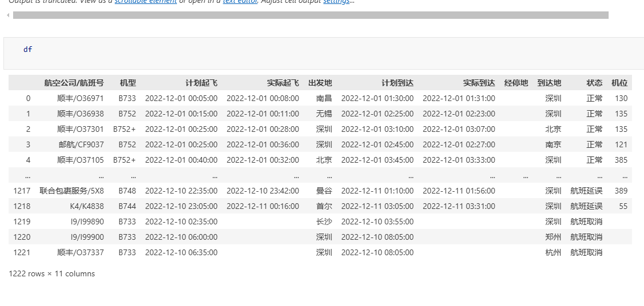The height and width of the screenshot is (306, 644).
Task: Click departure city 首尔
Action: tap(324, 206)
